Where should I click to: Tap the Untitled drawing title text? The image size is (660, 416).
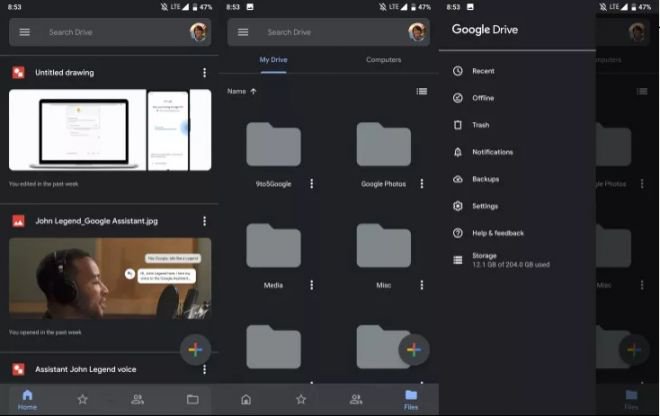(x=64, y=72)
